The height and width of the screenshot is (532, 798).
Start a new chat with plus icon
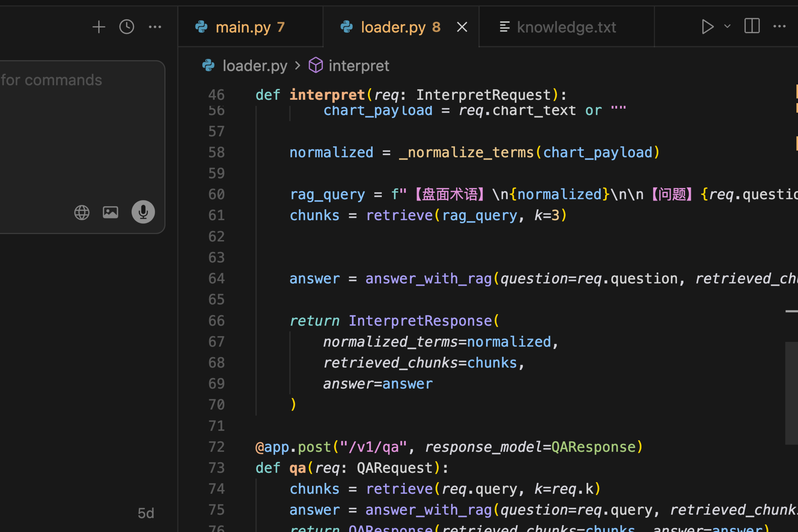point(99,27)
